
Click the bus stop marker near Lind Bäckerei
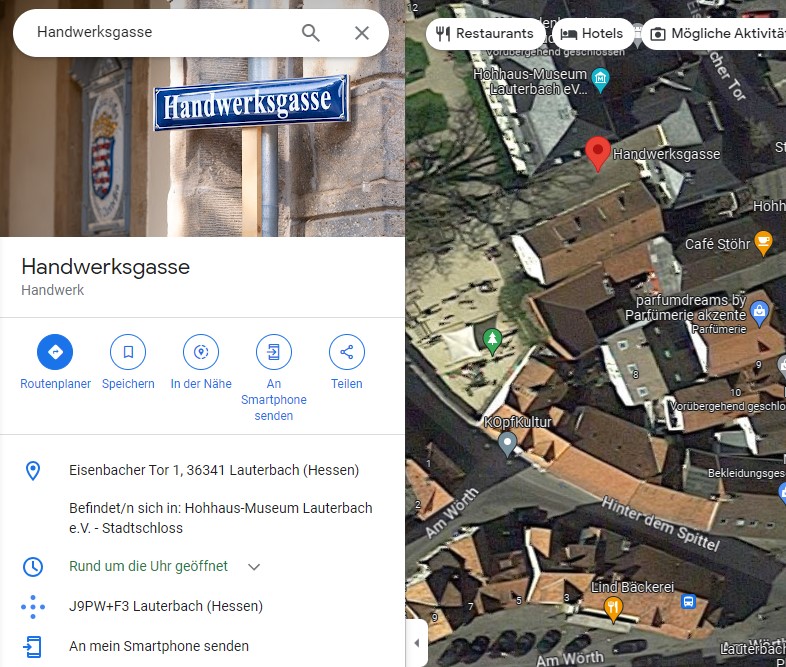688,601
